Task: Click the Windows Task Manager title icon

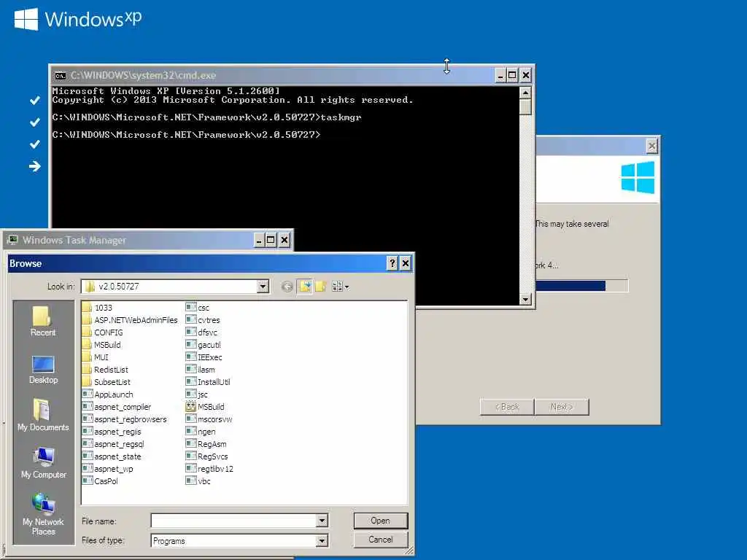Action: (x=13, y=239)
